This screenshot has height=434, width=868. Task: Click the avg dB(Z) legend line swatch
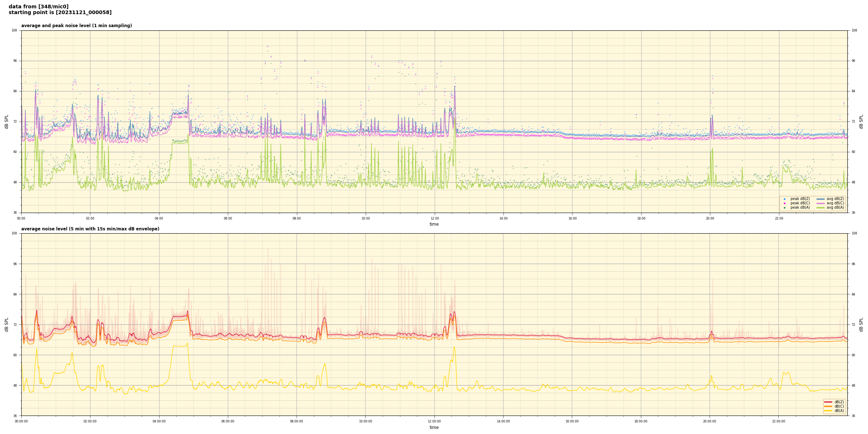(821, 199)
